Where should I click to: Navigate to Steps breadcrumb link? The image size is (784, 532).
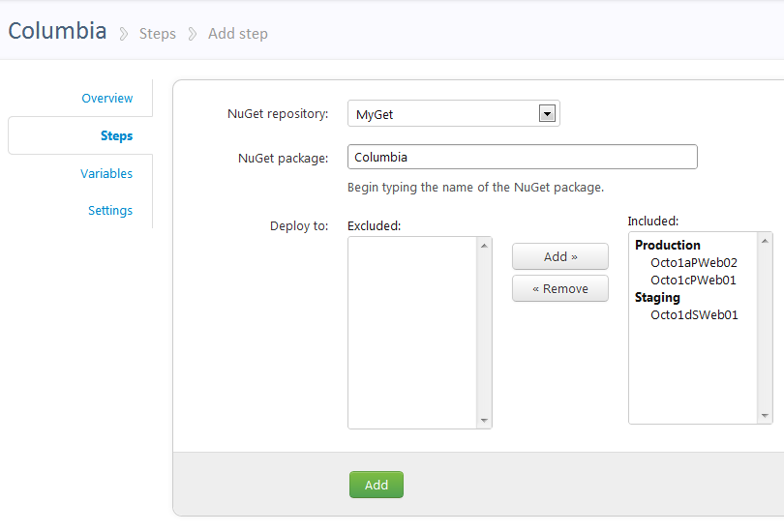(157, 34)
